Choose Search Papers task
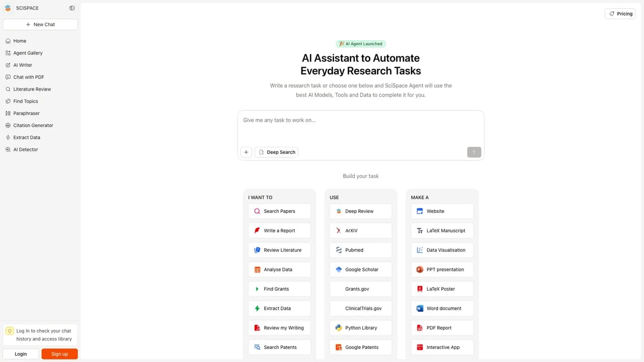Image resolution: width=644 pixels, height=362 pixels. (279, 211)
